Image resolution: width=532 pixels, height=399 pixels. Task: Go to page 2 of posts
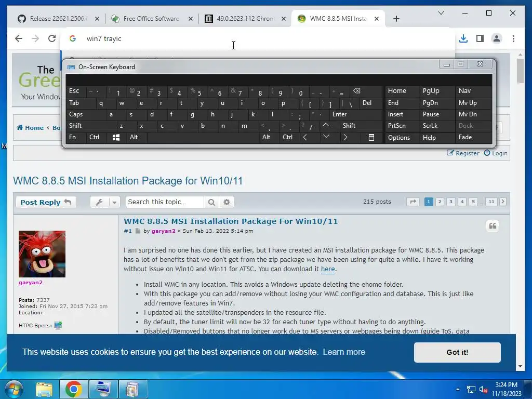[x=440, y=202]
